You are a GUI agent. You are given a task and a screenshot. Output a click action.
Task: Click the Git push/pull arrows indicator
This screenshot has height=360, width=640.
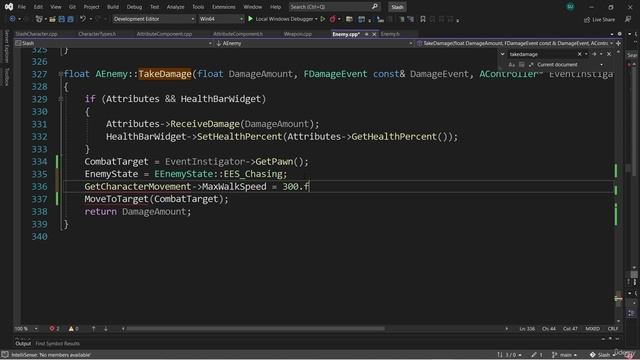coord(509,355)
